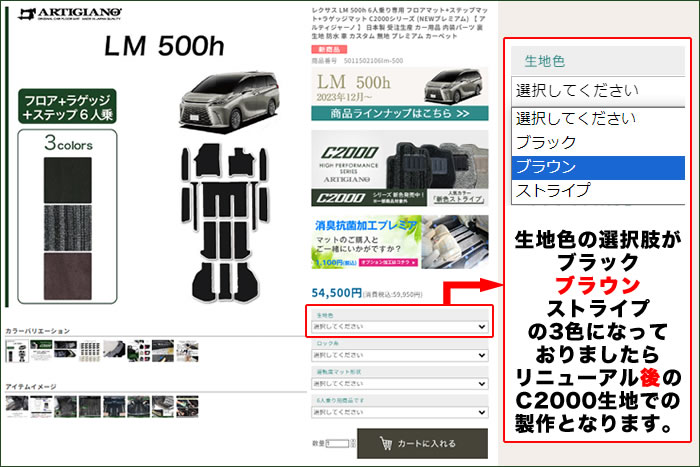This screenshot has height=467, width=700.
Task: Click the 2023年12月〜 date text on banner
Action: (345, 97)
